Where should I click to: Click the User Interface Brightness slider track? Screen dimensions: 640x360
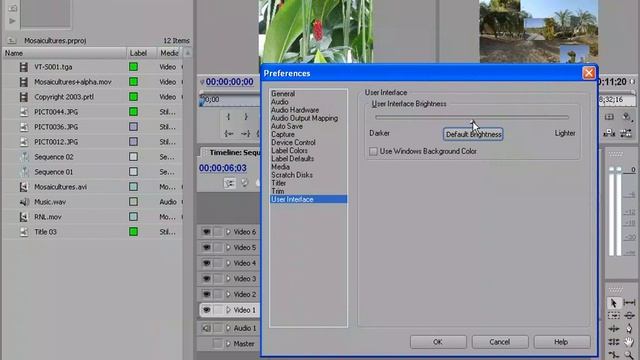(472, 118)
